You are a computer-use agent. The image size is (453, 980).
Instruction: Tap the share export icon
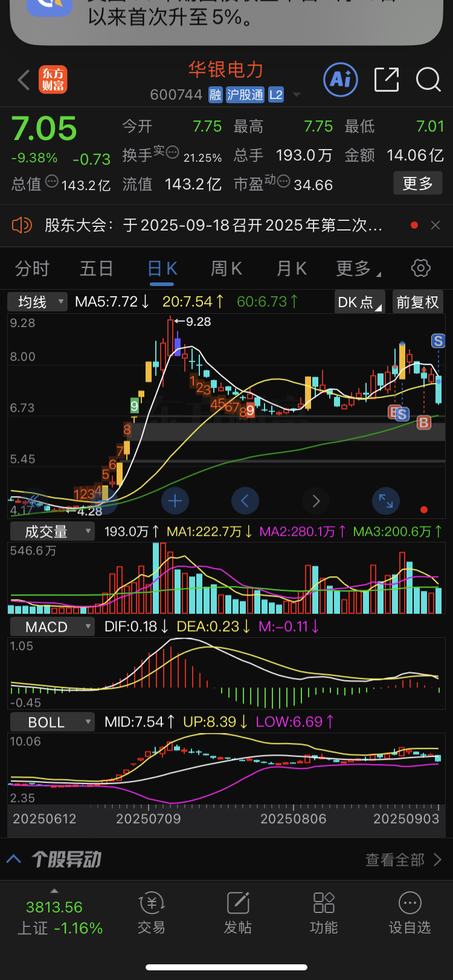point(387,80)
